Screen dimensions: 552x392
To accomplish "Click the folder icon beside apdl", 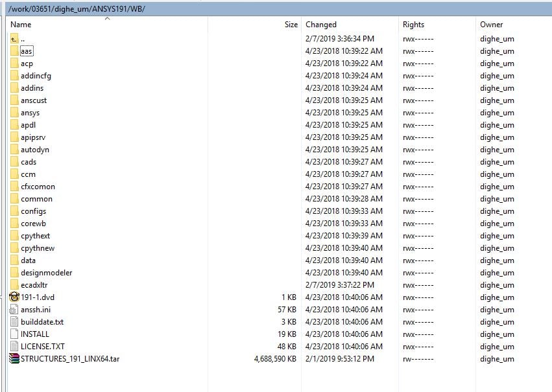I will [x=14, y=125].
